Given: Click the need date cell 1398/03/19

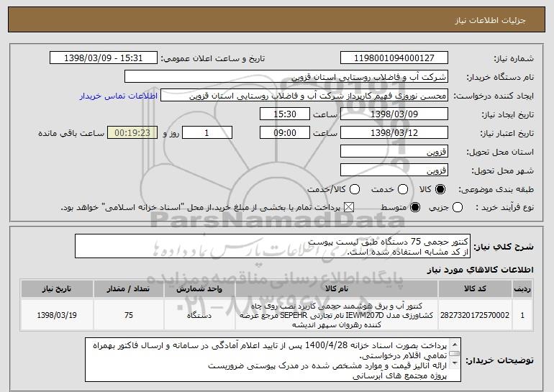Looking at the screenshot, I should (57, 315).
